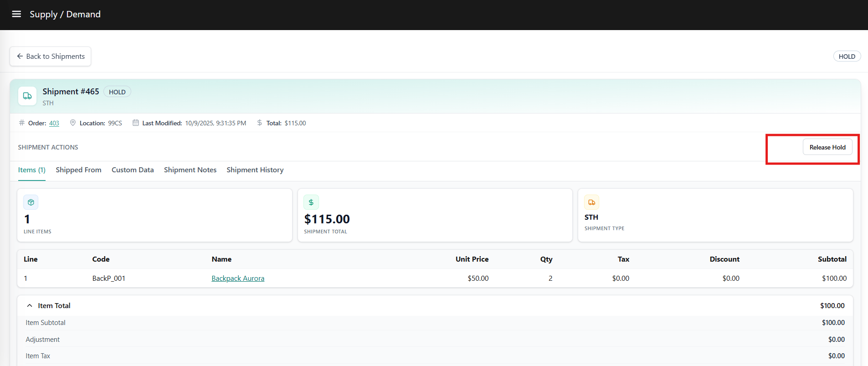This screenshot has height=366, width=868.
Task: Click the quantity value 2 in row 1
Action: pos(550,278)
